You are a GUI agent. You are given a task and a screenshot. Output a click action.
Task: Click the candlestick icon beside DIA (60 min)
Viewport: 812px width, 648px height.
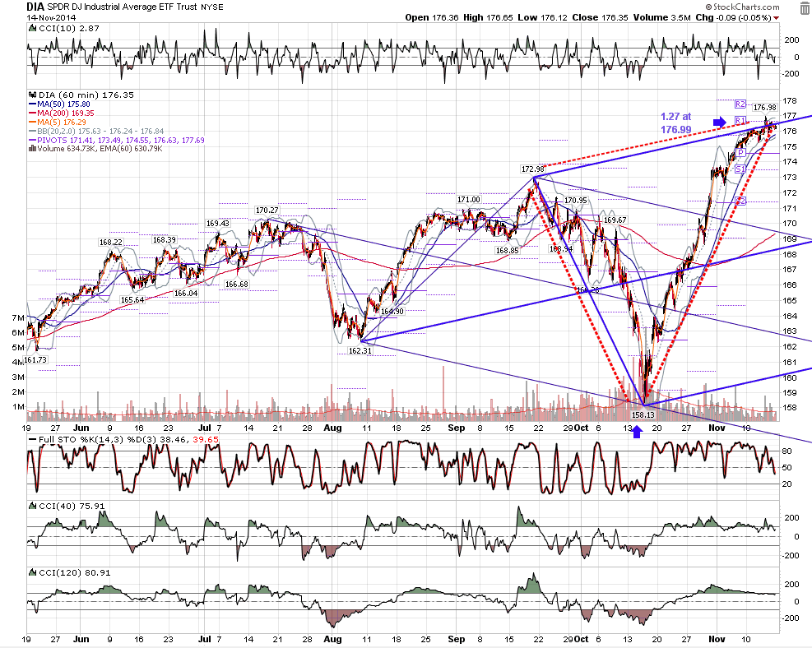[33, 95]
